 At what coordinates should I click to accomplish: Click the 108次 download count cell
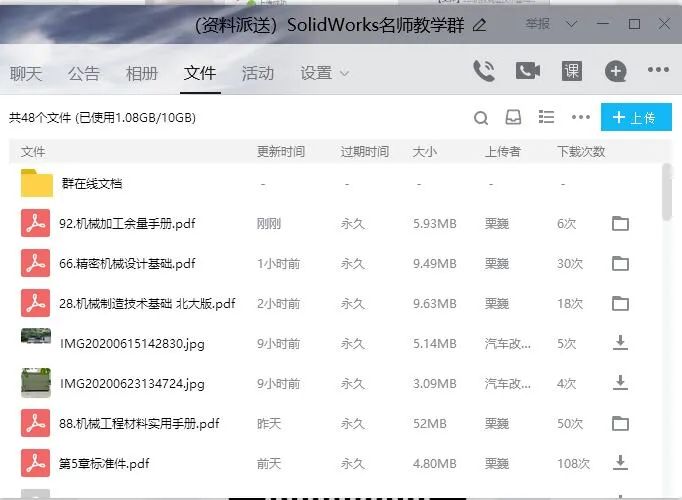[x=573, y=463]
